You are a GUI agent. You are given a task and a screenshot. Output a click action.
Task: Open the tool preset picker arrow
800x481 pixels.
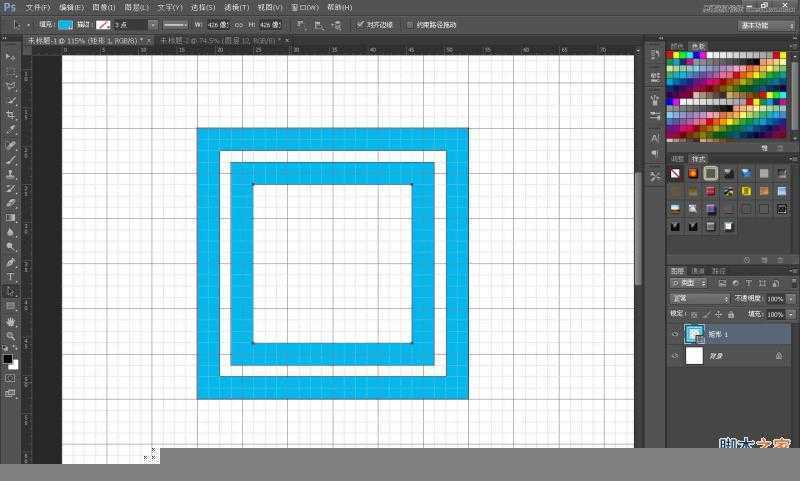click(x=28, y=24)
